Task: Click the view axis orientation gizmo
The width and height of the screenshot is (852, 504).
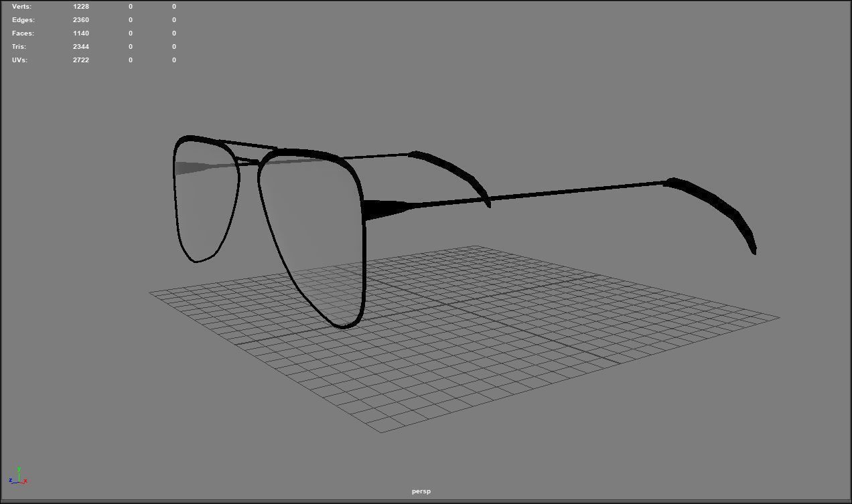Action: point(18,477)
